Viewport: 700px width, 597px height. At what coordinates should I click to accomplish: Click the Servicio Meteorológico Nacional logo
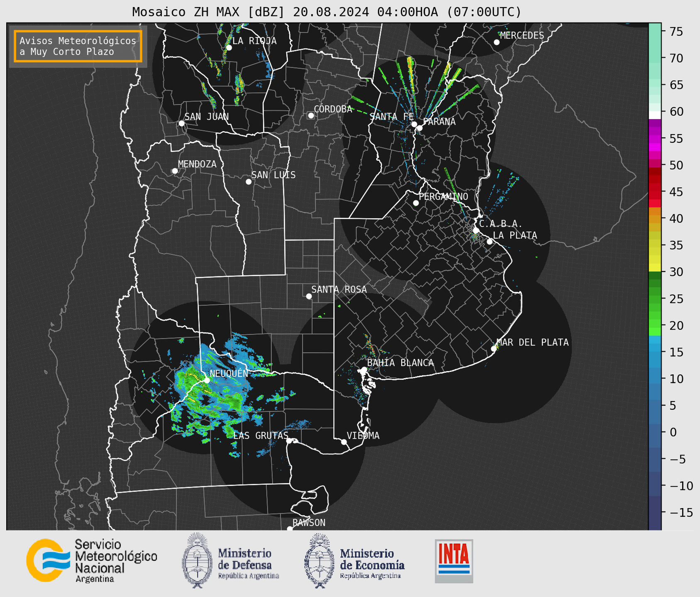(92, 560)
